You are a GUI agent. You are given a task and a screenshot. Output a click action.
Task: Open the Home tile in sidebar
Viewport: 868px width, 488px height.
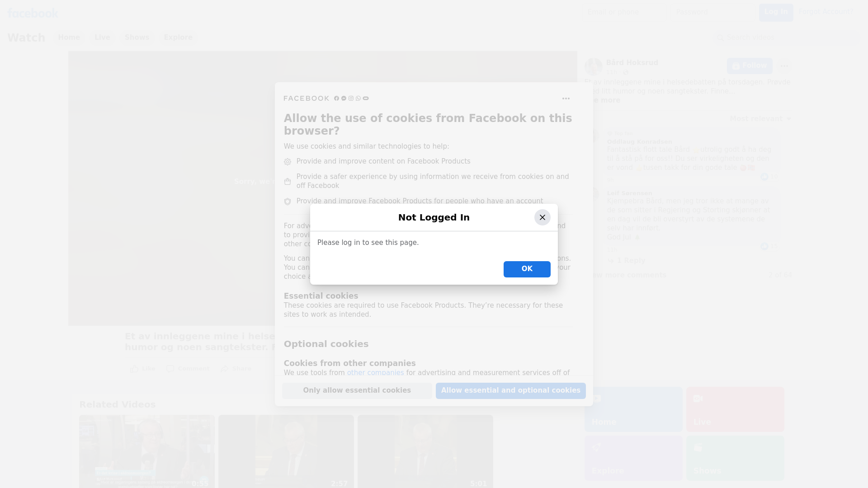pyautogui.click(x=633, y=409)
